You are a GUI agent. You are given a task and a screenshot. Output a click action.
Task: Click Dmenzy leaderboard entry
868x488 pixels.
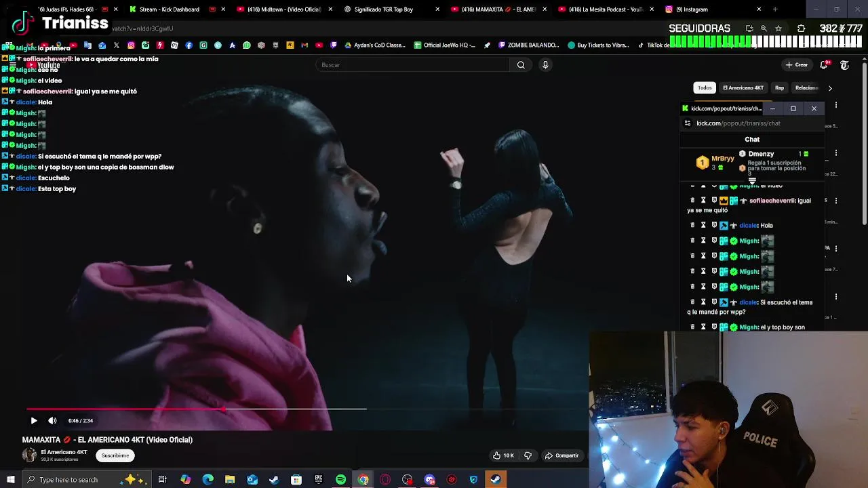click(773, 155)
